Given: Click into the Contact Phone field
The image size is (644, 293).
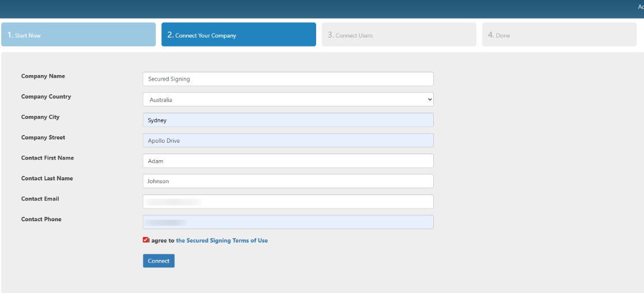Looking at the screenshot, I should click(288, 222).
